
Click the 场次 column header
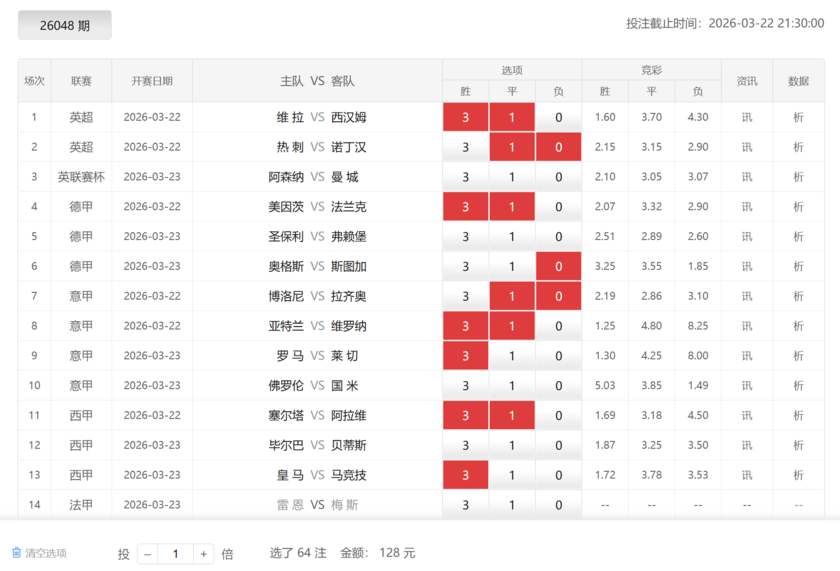[34, 81]
